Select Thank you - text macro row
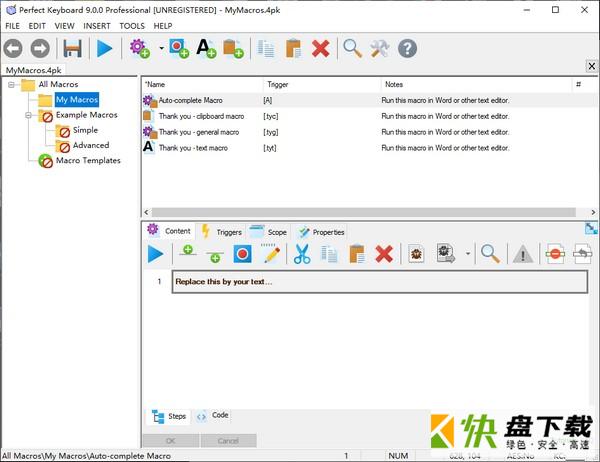 369,148
